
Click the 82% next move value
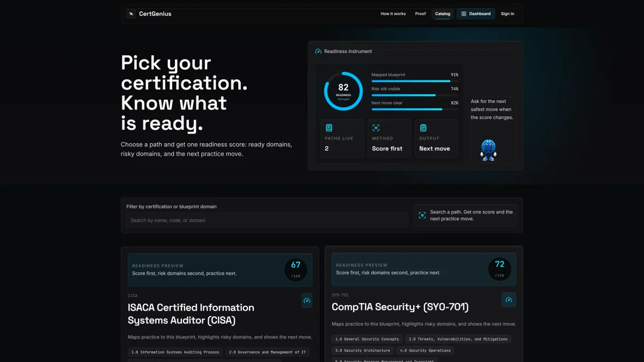point(455,102)
